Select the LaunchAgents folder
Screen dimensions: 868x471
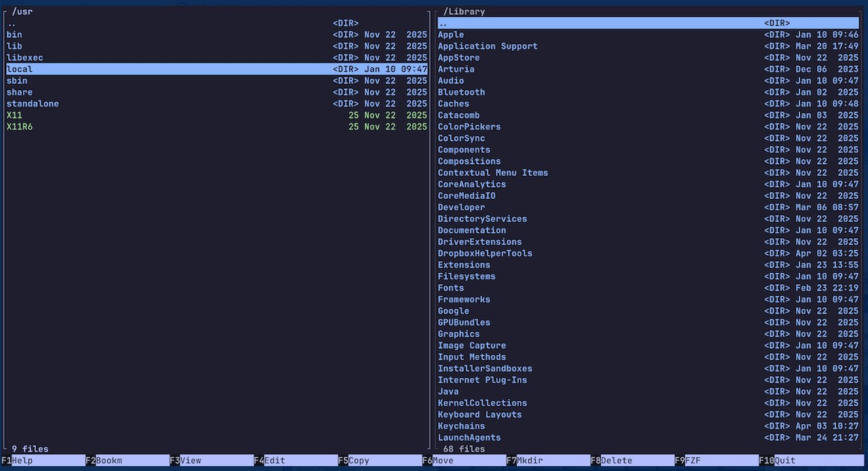pyautogui.click(x=648, y=438)
